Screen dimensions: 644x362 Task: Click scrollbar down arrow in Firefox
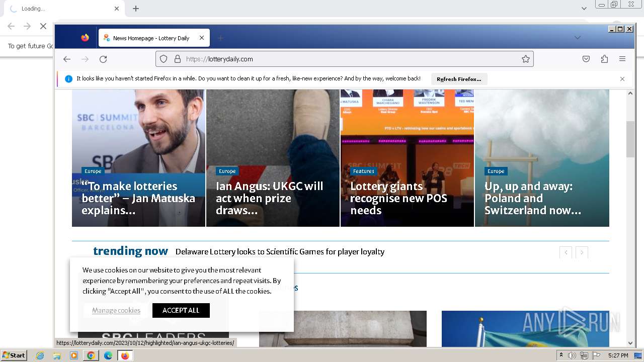pyautogui.click(x=630, y=343)
